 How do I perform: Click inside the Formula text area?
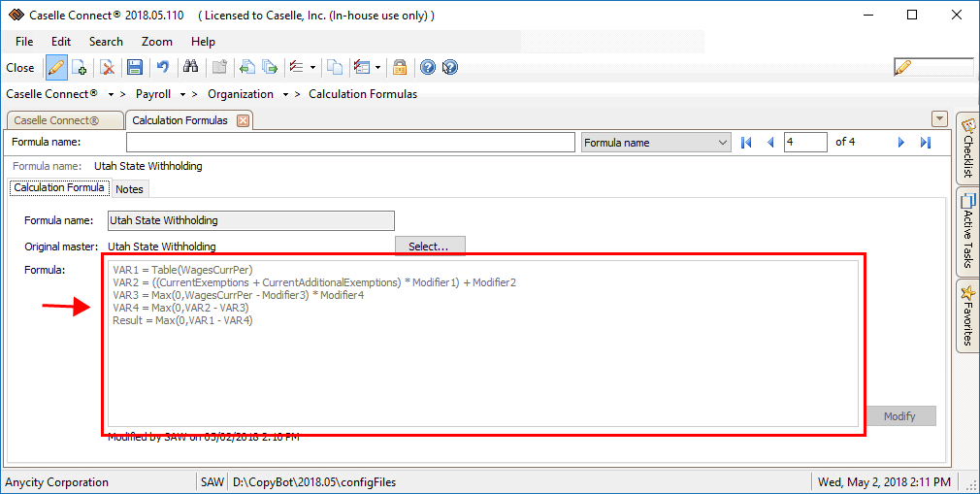click(483, 344)
